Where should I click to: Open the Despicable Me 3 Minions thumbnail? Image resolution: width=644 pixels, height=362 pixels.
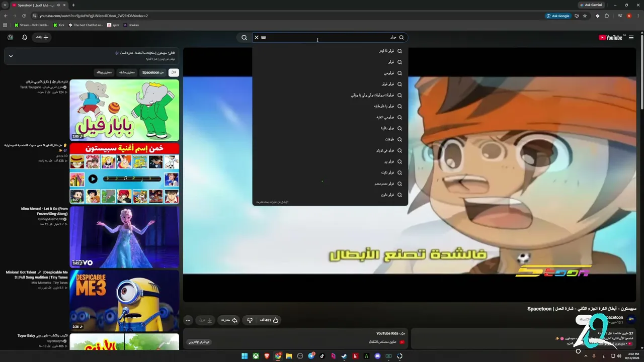click(x=124, y=301)
